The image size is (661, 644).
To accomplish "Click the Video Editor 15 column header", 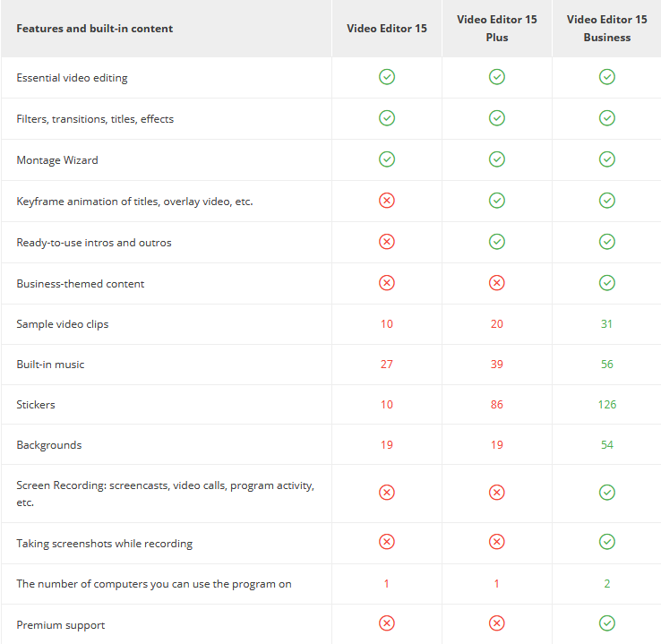I will (387, 29).
